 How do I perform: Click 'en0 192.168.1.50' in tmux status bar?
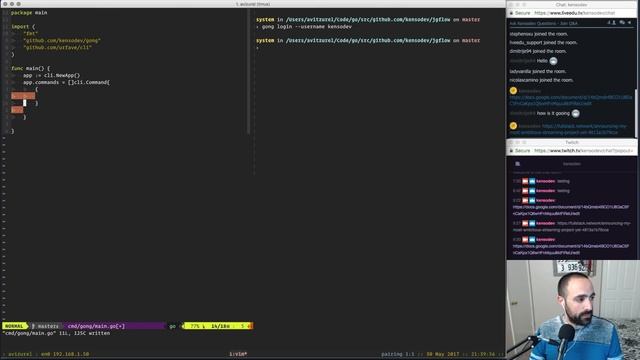click(x=65, y=354)
